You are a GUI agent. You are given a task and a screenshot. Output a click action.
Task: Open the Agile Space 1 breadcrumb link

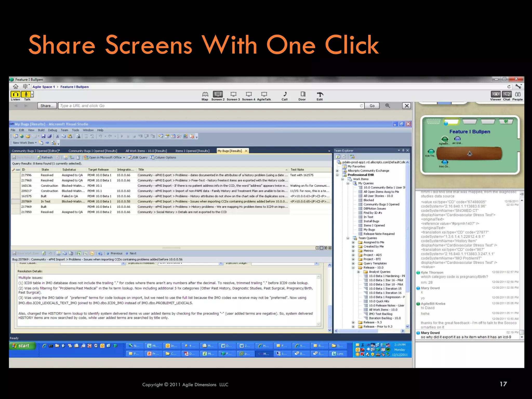[x=44, y=87]
